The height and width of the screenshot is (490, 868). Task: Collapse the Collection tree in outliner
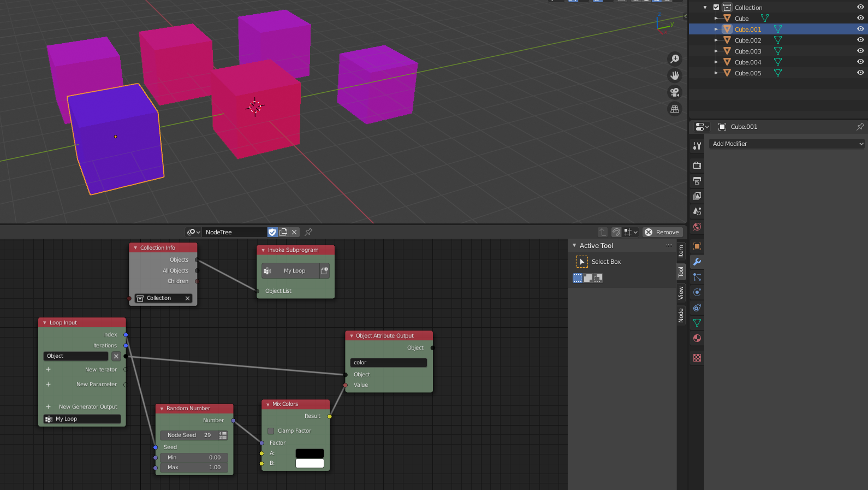(x=705, y=8)
